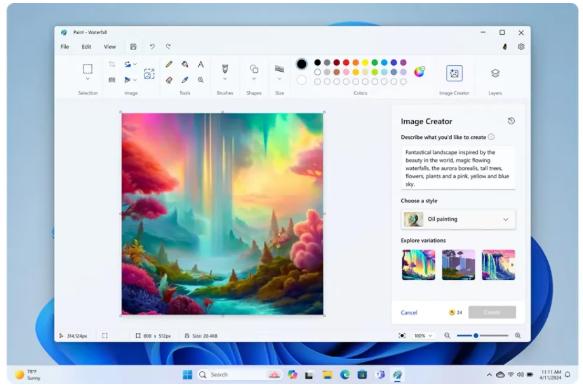Click the Shapes tool icon

[254, 69]
